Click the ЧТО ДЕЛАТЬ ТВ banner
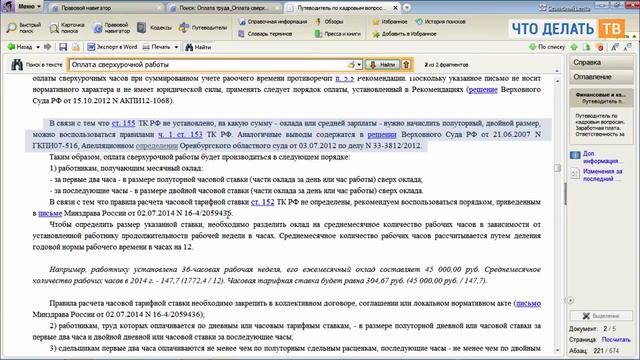This screenshot has width=640, height=360. [568, 29]
